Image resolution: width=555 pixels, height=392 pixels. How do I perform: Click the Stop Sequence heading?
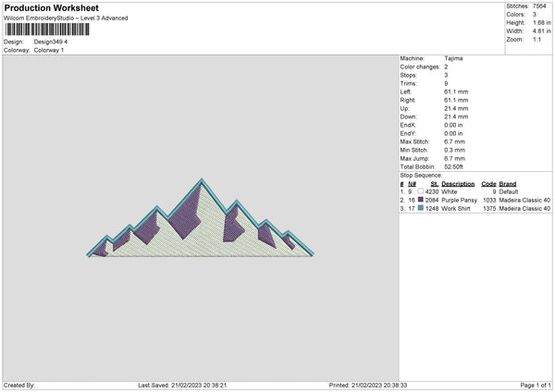(x=421, y=176)
